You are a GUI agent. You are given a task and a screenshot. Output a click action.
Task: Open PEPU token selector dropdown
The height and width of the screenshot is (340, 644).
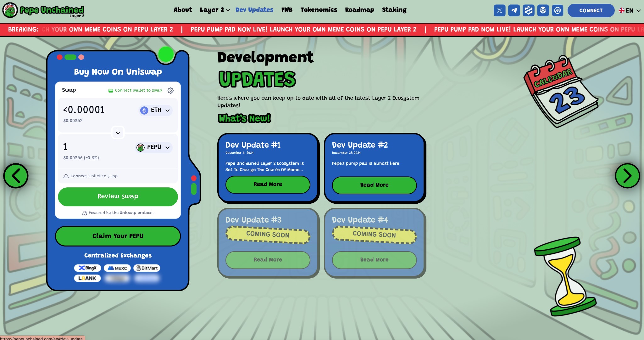point(154,147)
